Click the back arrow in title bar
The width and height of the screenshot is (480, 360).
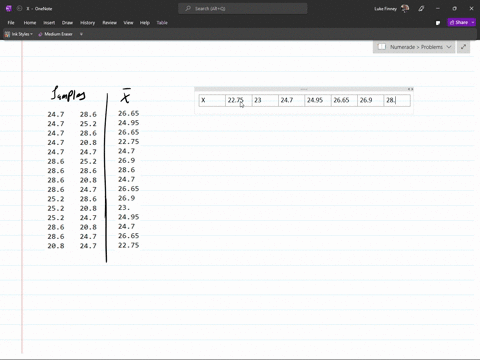pos(19,9)
